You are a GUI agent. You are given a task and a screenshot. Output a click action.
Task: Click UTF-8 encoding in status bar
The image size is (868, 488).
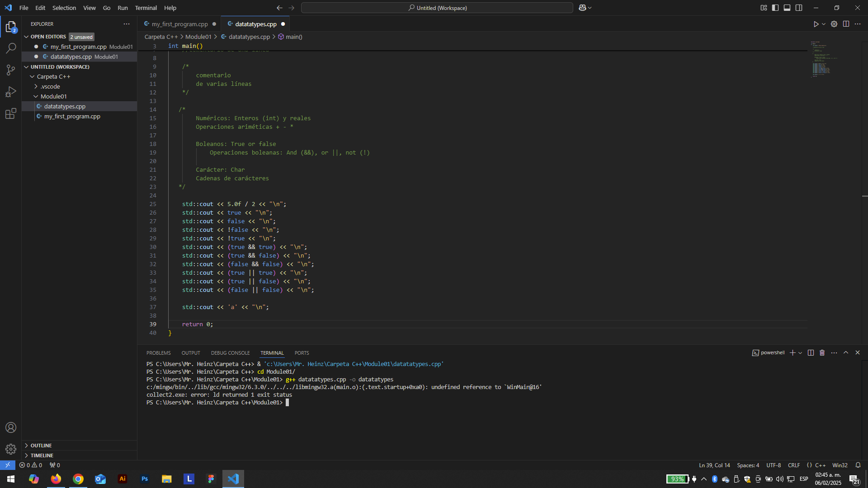point(774,465)
